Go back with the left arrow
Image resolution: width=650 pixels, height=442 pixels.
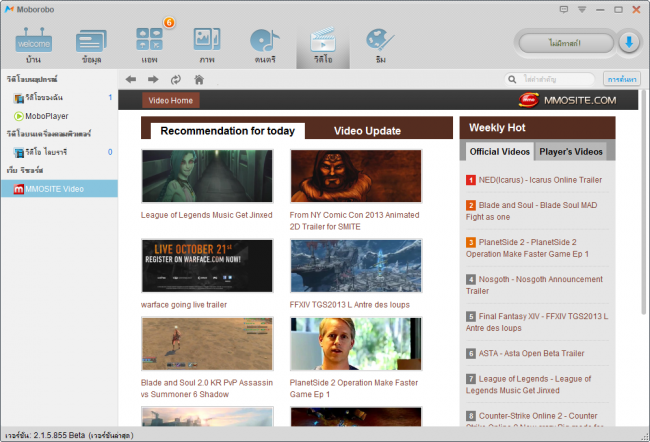[131, 79]
